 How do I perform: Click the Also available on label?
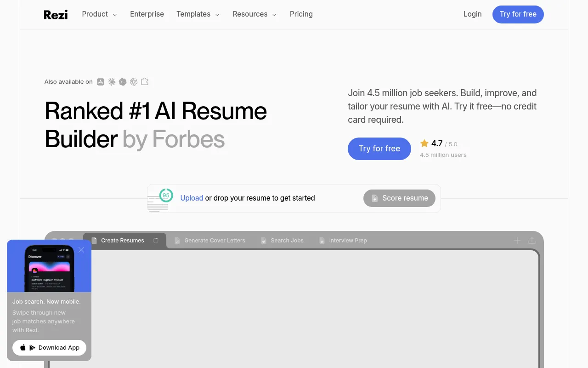click(x=68, y=82)
